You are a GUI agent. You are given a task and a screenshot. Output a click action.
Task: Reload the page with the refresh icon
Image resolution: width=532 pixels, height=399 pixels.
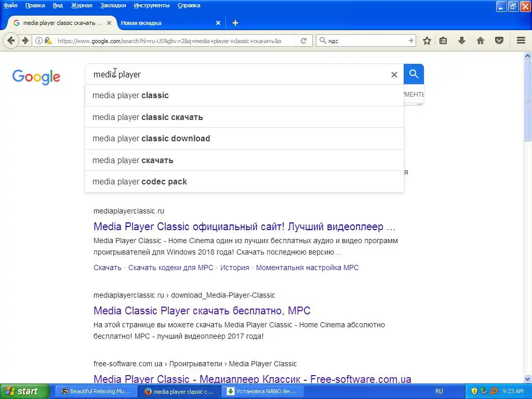[x=303, y=41]
